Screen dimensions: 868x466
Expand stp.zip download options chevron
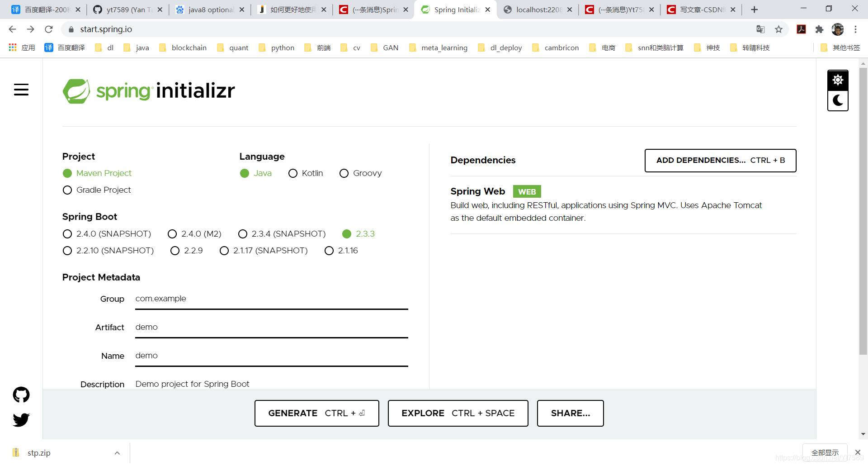[117, 453]
